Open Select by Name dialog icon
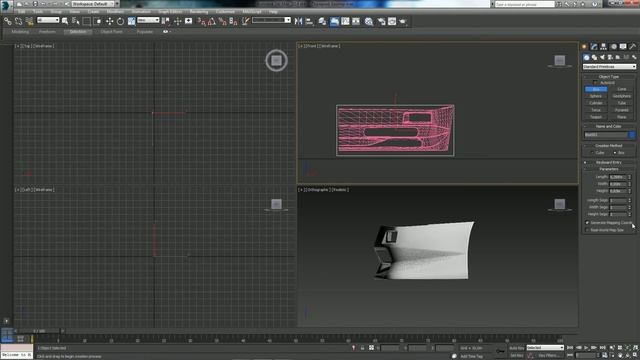 tap(76, 21)
